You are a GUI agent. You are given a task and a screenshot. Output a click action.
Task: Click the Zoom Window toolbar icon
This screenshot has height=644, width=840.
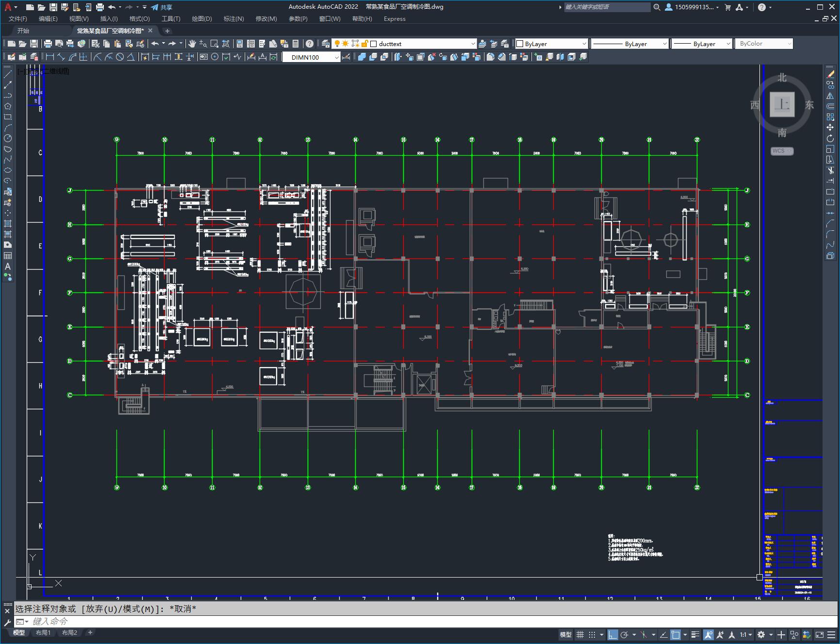pos(214,44)
